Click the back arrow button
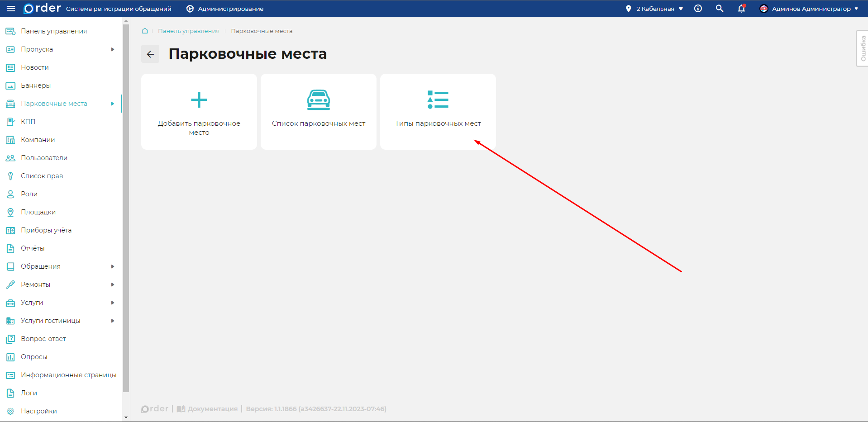868x422 pixels. tap(150, 54)
